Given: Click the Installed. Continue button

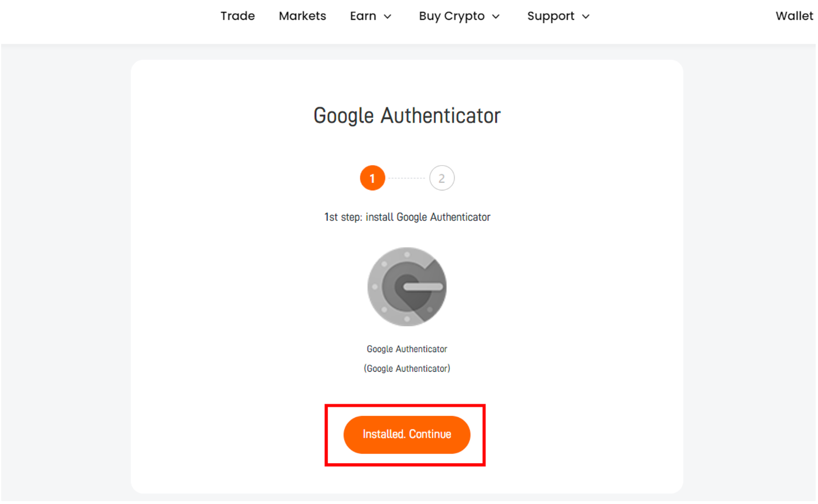Looking at the screenshot, I should (407, 434).
